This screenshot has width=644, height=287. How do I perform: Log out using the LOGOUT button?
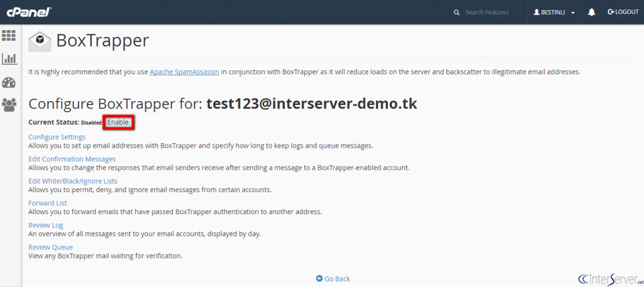(623, 13)
